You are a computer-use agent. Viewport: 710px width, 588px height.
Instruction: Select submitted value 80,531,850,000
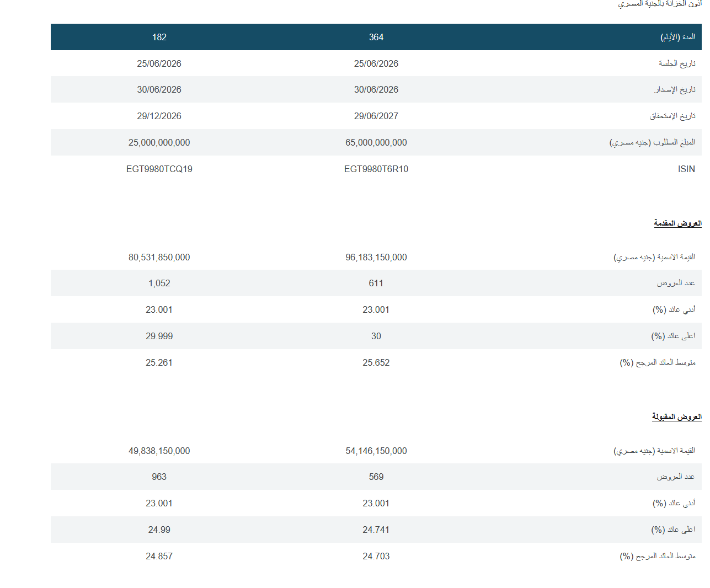click(159, 257)
